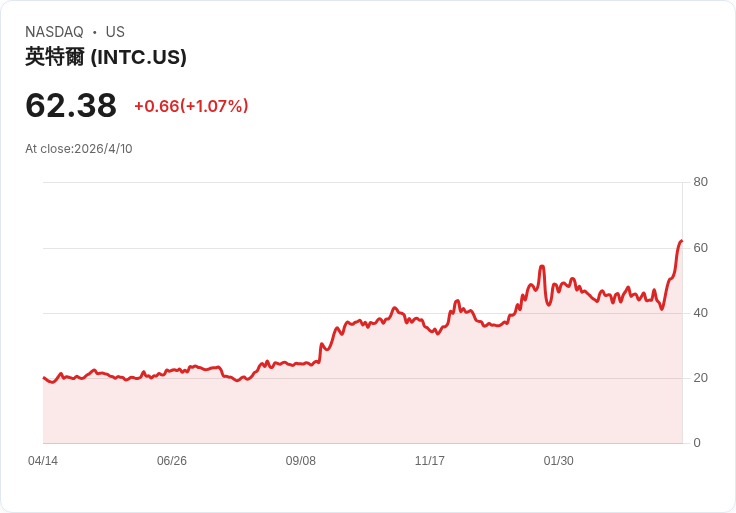Click the 80 value on y-axis
The image size is (736, 513).
[701, 182]
